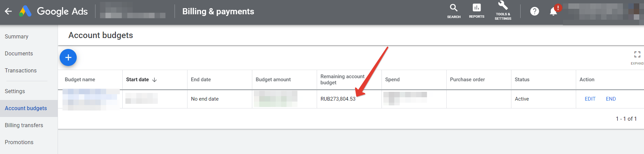Click the Google Ads logo
Image resolution: width=644 pixels, height=154 pixels.
tap(26, 11)
